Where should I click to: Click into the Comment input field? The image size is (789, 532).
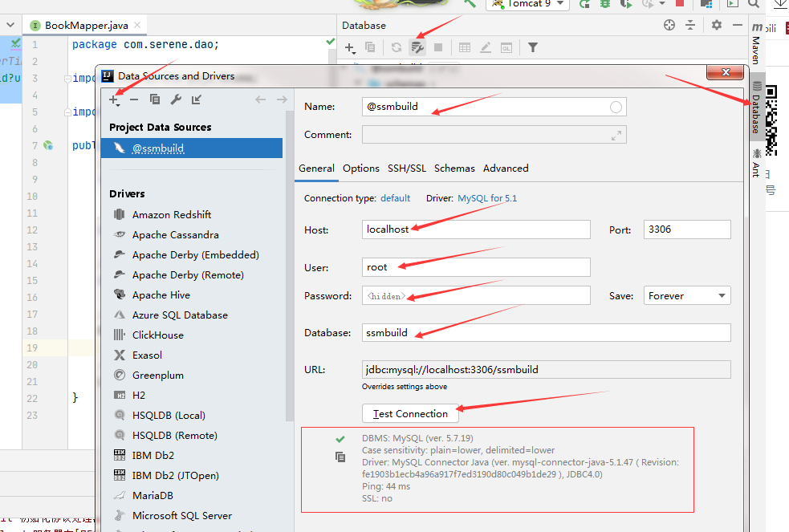pyautogui.click(x=494, y=135)
